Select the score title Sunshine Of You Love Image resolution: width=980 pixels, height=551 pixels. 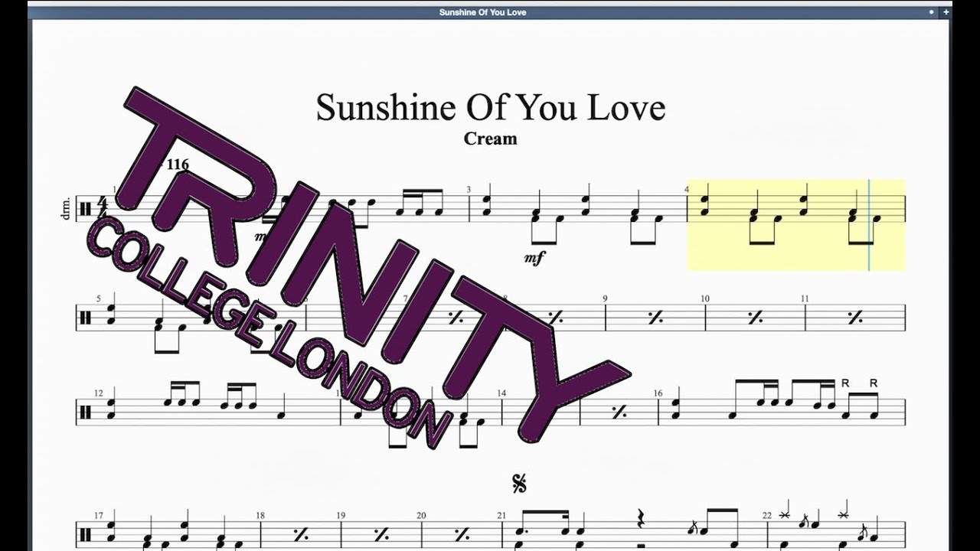[491, 107]
